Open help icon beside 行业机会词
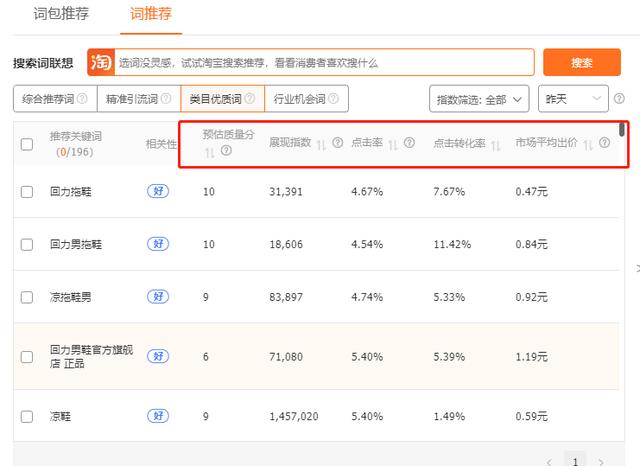Viewport: 640px width, 466px height. pos(333,98)
